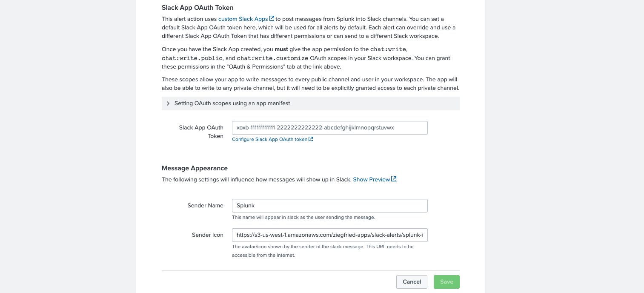Click external link icon beside custom Slack Apps

[272, 19]
